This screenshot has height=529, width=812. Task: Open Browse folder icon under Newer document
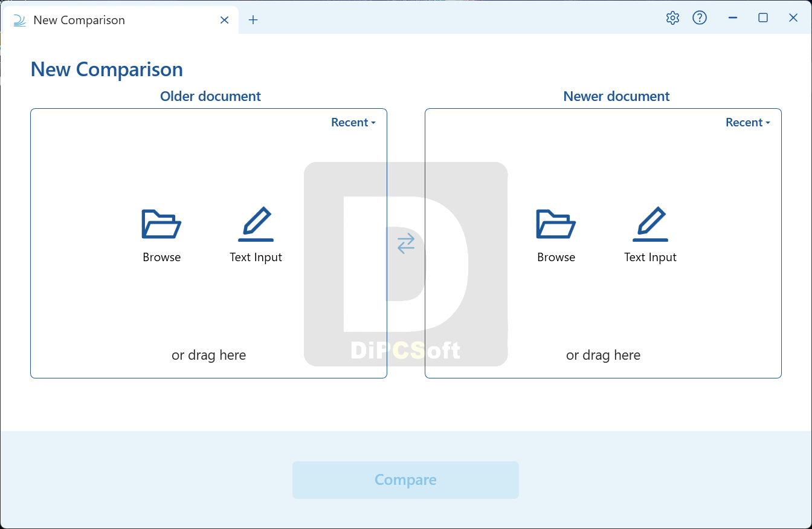click(556, 224)
